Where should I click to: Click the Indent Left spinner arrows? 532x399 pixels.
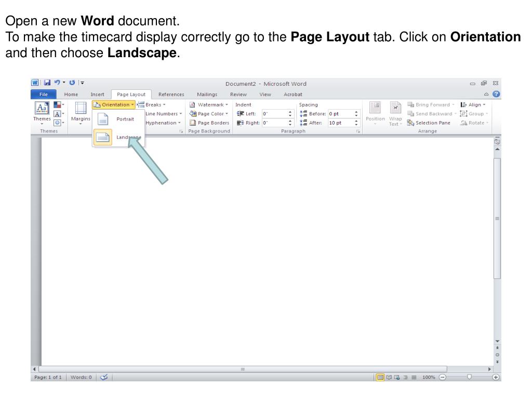(x=290, y=114)
